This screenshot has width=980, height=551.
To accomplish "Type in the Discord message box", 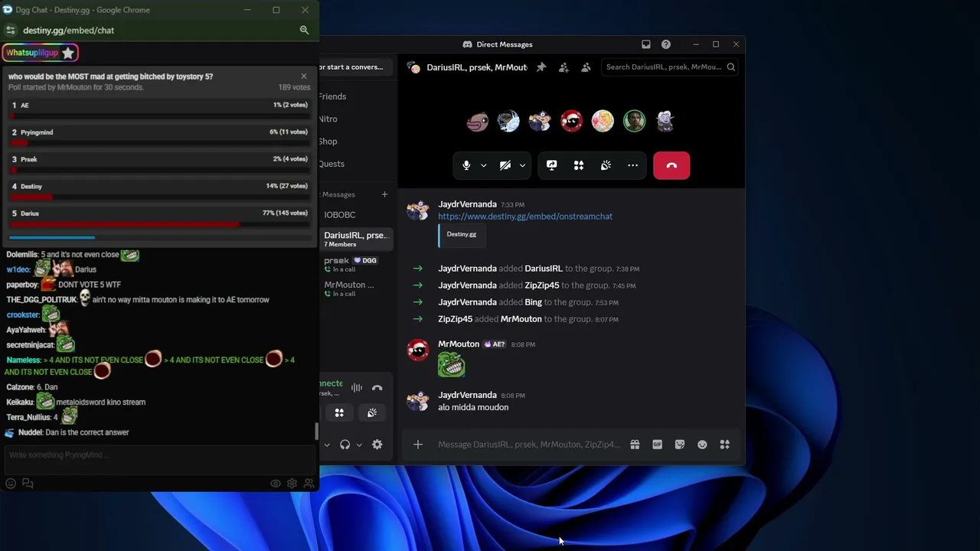I will (x=529, y=445).
